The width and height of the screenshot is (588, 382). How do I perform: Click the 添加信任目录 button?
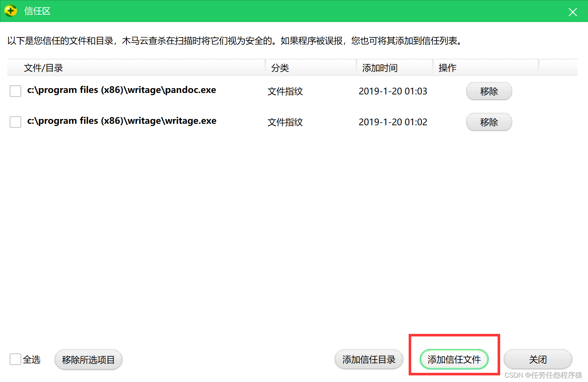pos(369,360)
